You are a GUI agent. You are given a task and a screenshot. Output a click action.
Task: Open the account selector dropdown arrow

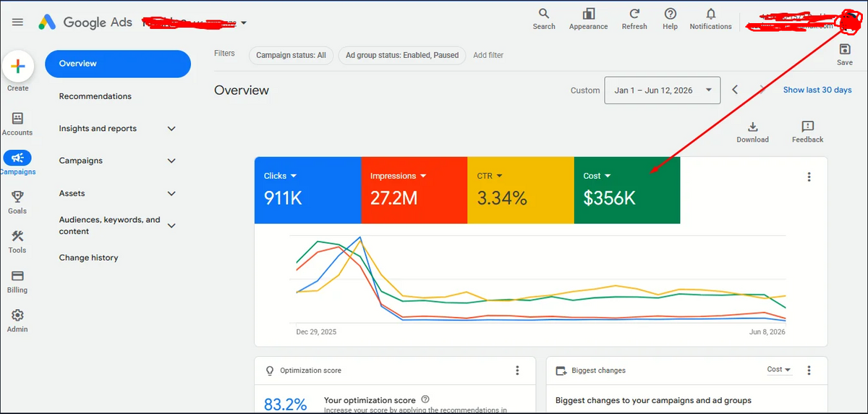click(x=244, y=22)
